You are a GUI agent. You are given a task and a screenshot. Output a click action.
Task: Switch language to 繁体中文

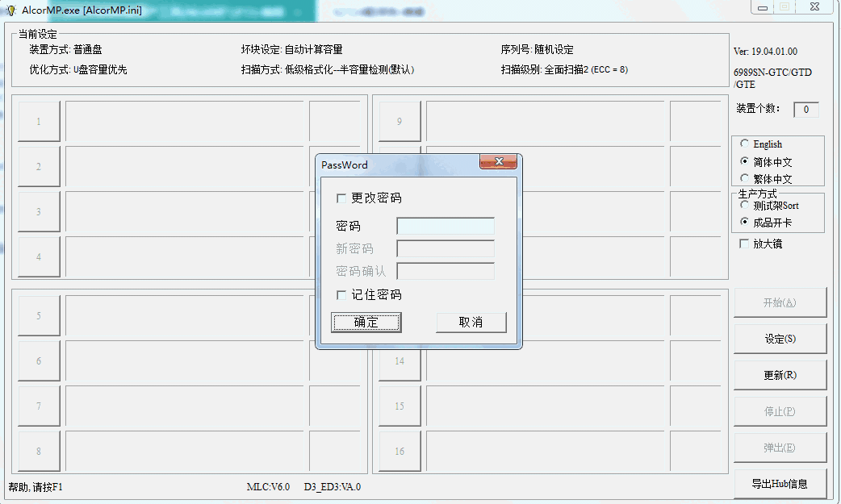point(744,178)
